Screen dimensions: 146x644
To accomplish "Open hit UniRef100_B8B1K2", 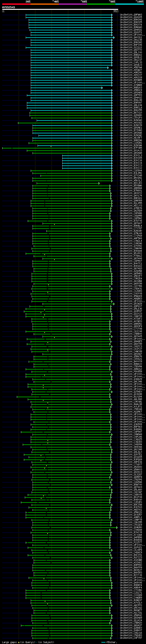I will 131,55.
